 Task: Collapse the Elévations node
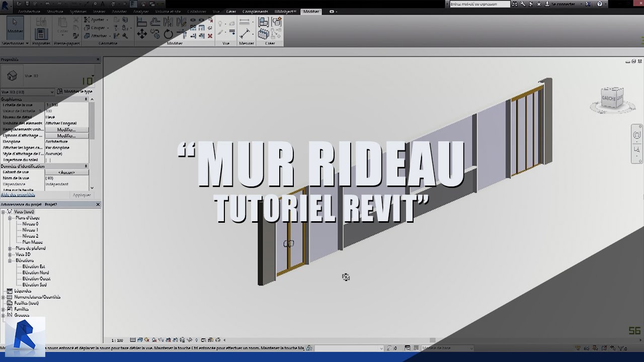(10, 260)
